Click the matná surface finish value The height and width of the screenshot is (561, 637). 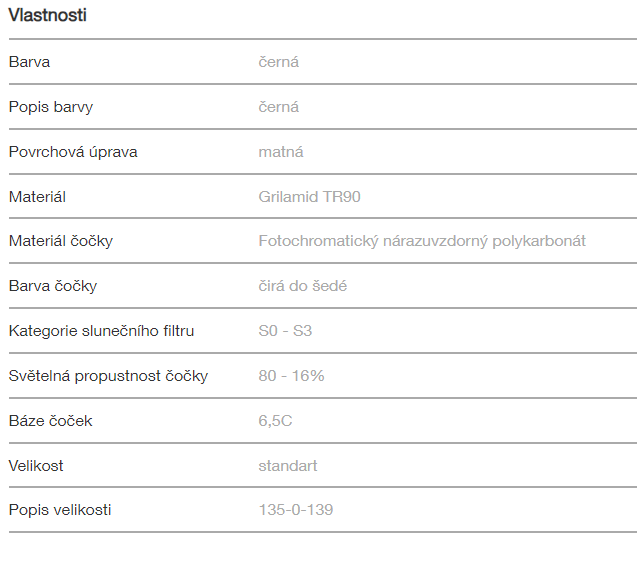pos(281,152)
